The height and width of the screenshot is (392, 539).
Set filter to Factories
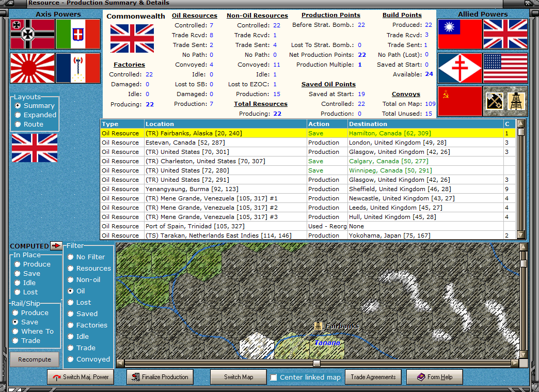(87, 325)
